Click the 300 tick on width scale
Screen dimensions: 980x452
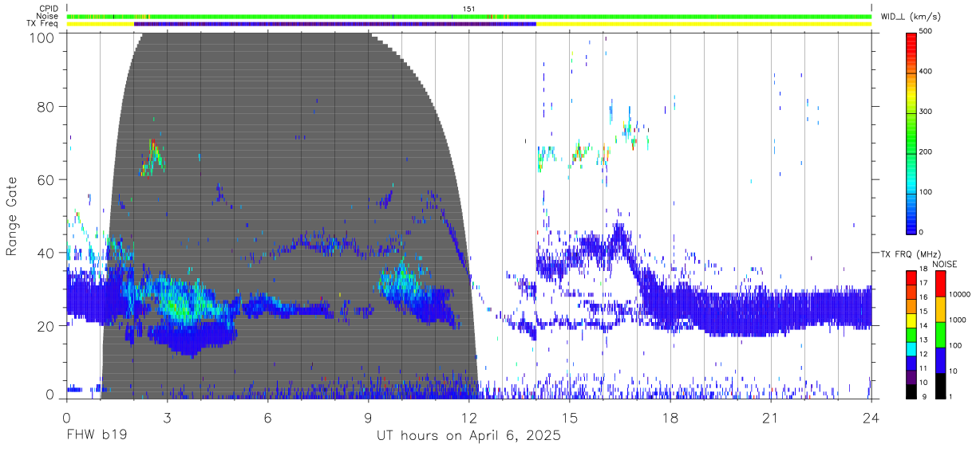[927, 112]
